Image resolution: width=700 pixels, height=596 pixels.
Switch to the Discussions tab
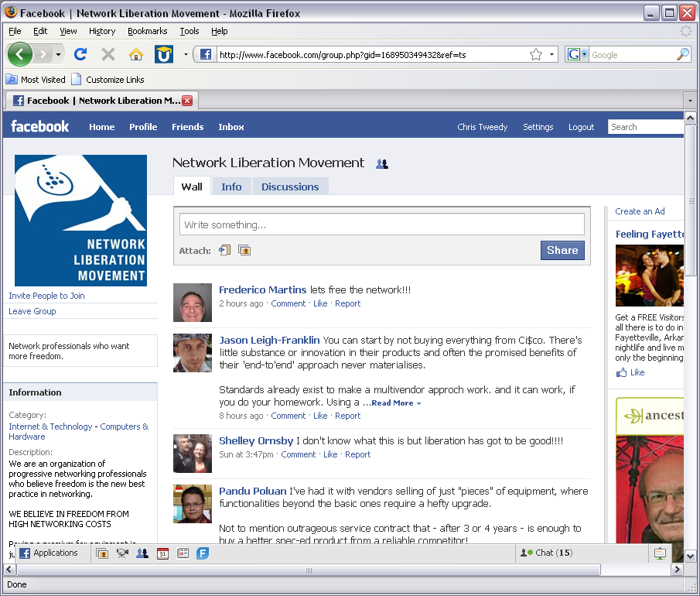[290, 187]
